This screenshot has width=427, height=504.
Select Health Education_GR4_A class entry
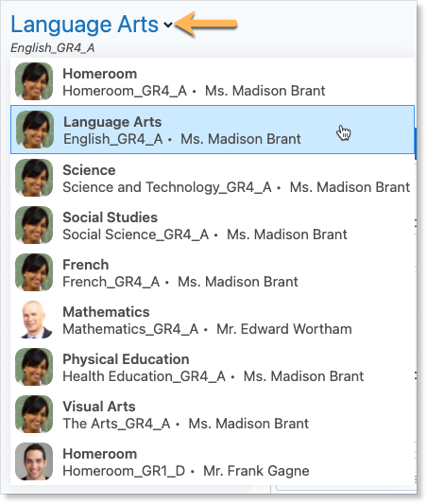213,367
